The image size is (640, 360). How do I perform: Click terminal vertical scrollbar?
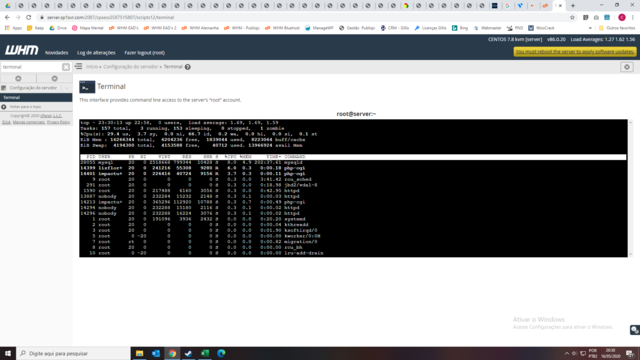click(x=631, y=188)
